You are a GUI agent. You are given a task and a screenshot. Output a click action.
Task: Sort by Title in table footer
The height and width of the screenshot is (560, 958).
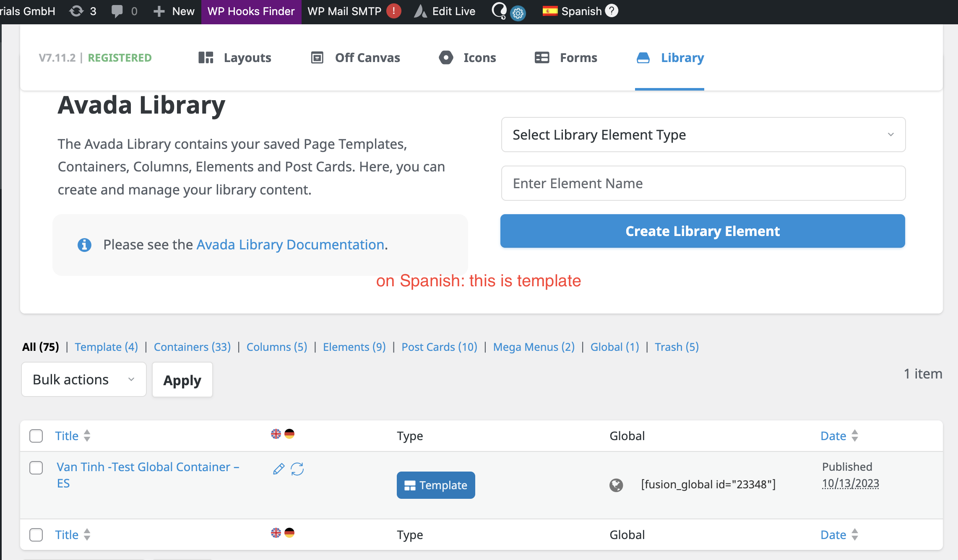(73, 535)
